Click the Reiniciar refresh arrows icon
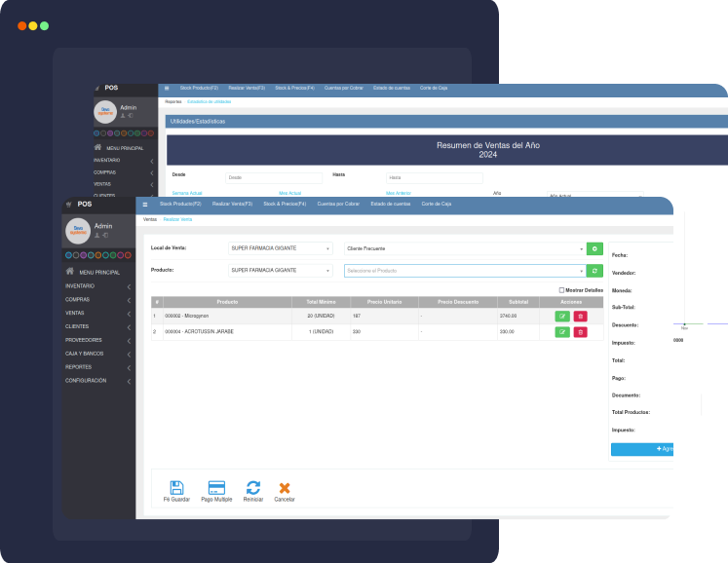728x563 pixels. coord(253,488)
